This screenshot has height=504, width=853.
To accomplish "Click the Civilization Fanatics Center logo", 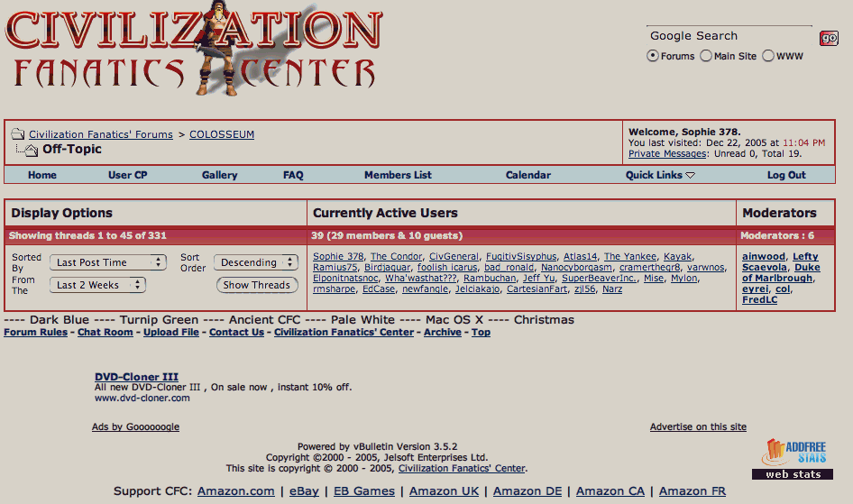I will (194, 49).
